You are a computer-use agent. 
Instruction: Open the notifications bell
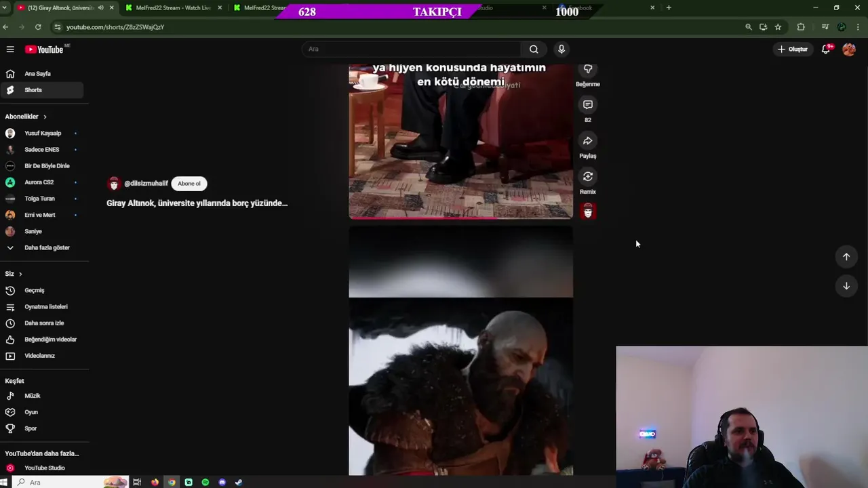pos(826,49)
